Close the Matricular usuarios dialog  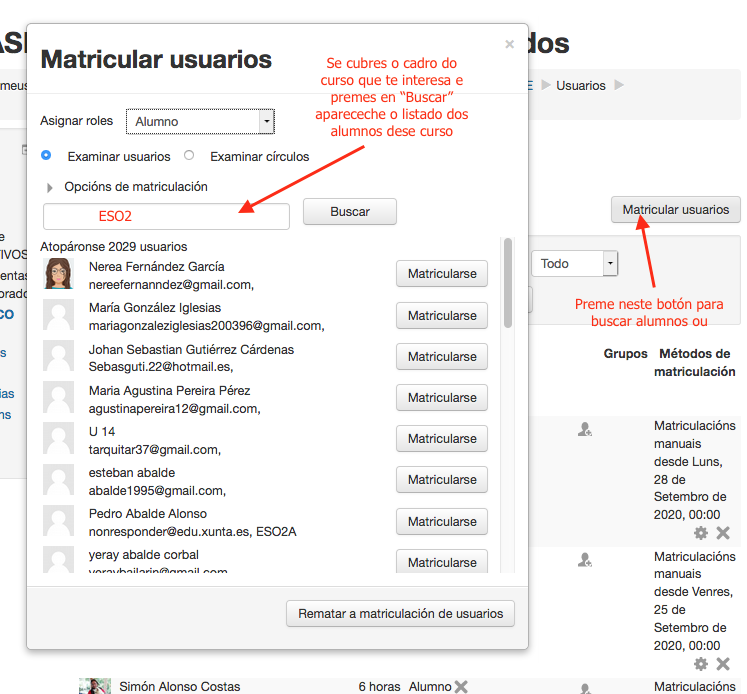(509, 44)
